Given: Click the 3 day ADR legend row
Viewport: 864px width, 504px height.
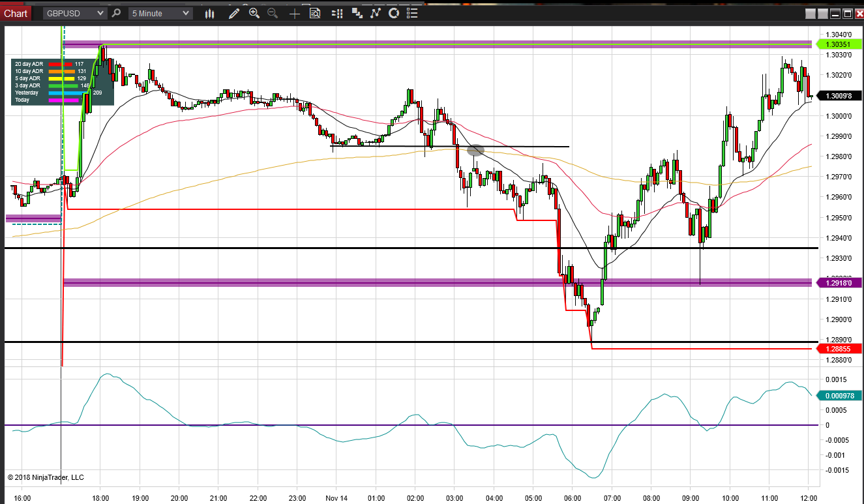Looking at the screenshot, I should pyautogui.click(x=52, y=85).
